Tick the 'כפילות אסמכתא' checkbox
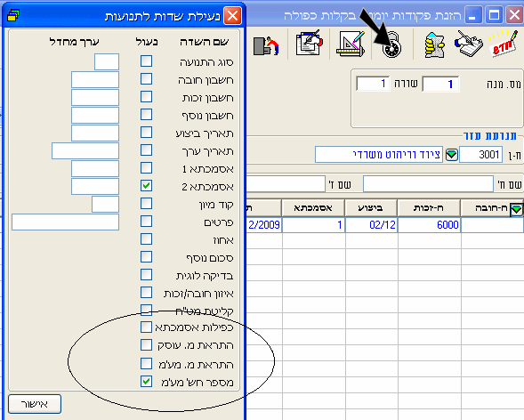 (x=147, y=327)
